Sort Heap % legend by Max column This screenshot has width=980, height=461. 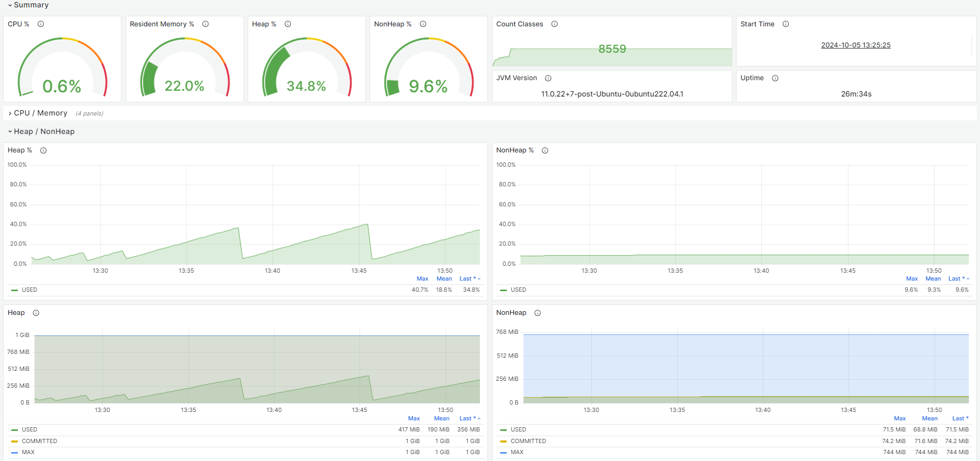coord(422,278)
